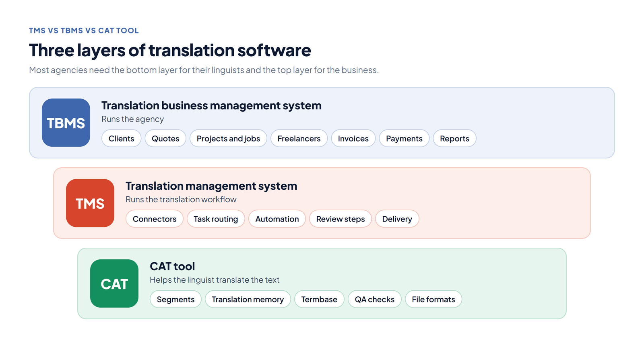Click the "Most agencies need the bottom layer" subtitle
The image size is (644, 345).
tap(204, 70)
